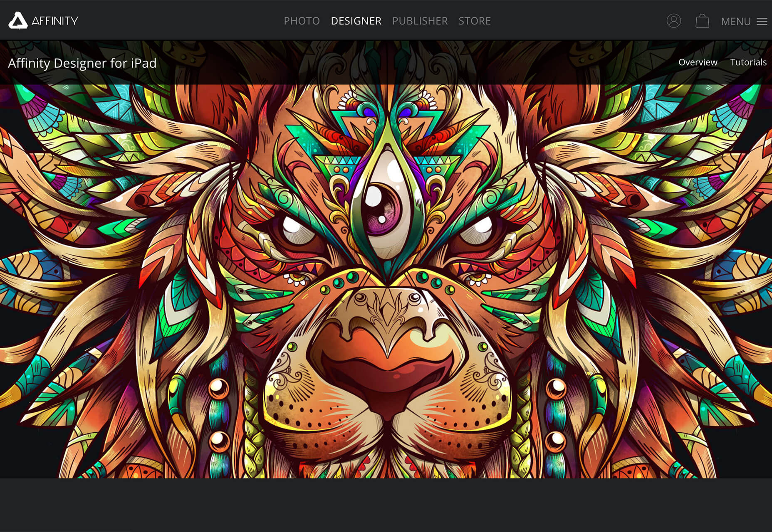Open the user account profile icon
Image resolution: width=772 pixels, height=532 pixels.
pos(674,21)
